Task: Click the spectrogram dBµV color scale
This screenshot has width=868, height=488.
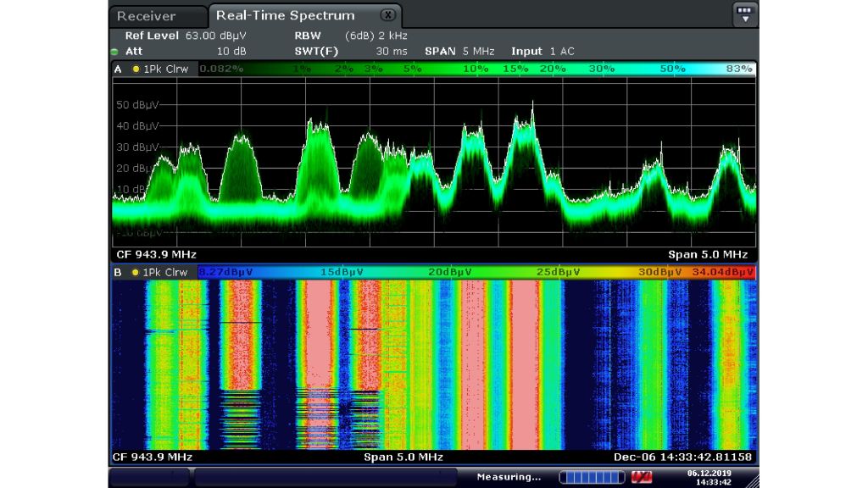Action: tap(476, 272)
